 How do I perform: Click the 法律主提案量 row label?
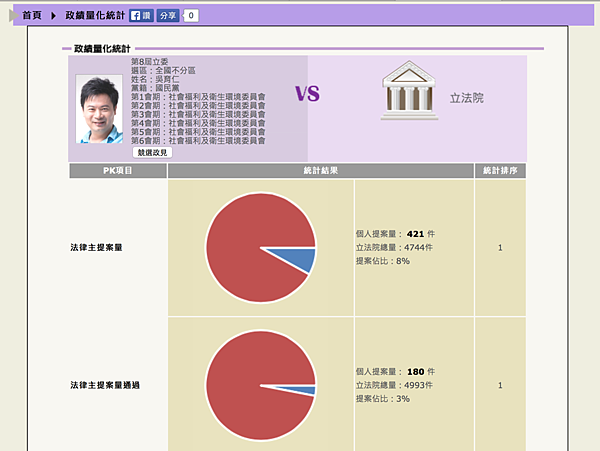(x=96, y=247)
